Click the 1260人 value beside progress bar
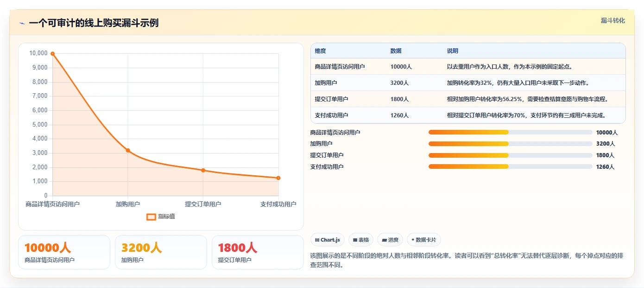The image size is (644, 288). tap(605, 167)
